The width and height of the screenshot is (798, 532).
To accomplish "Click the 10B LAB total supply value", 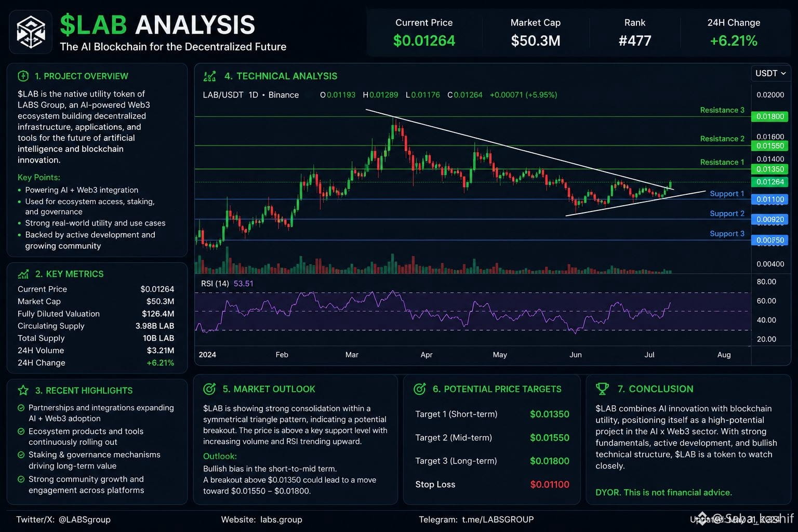I will point(158,338).
